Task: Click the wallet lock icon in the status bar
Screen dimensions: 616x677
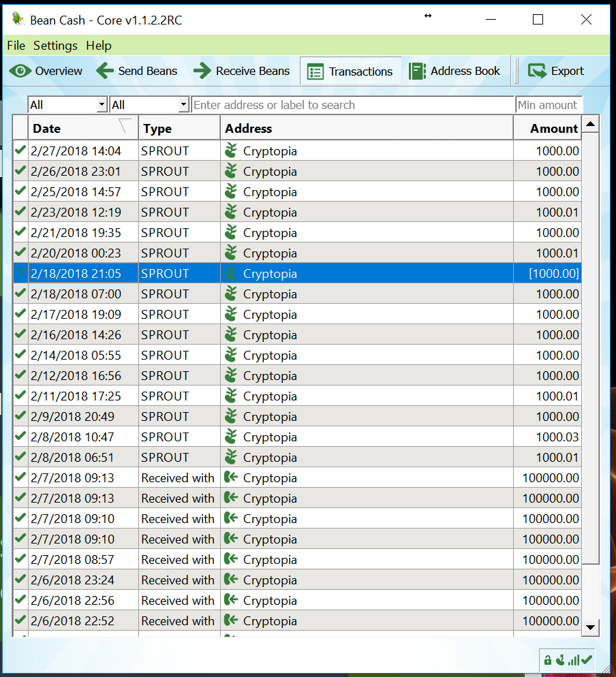Action: (548, 660)
